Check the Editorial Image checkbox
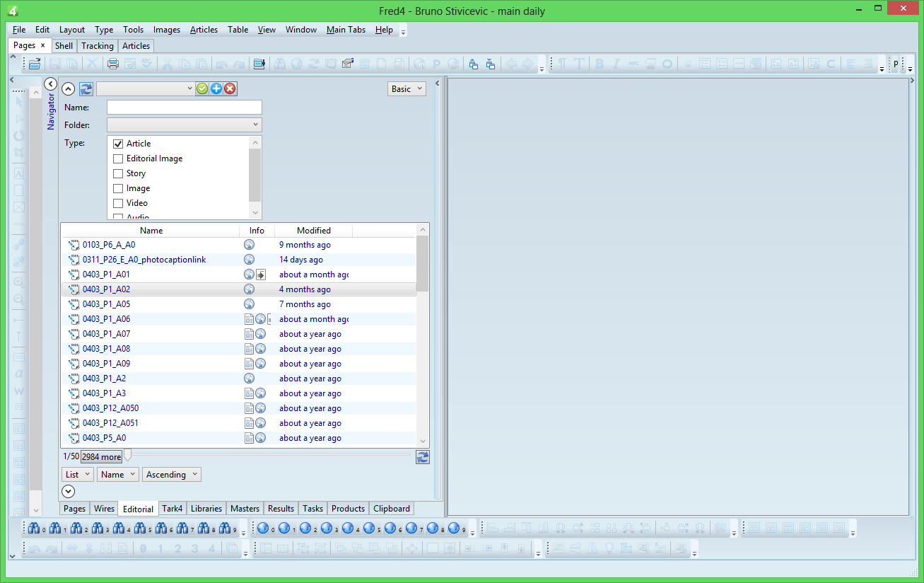 (118, 158)
